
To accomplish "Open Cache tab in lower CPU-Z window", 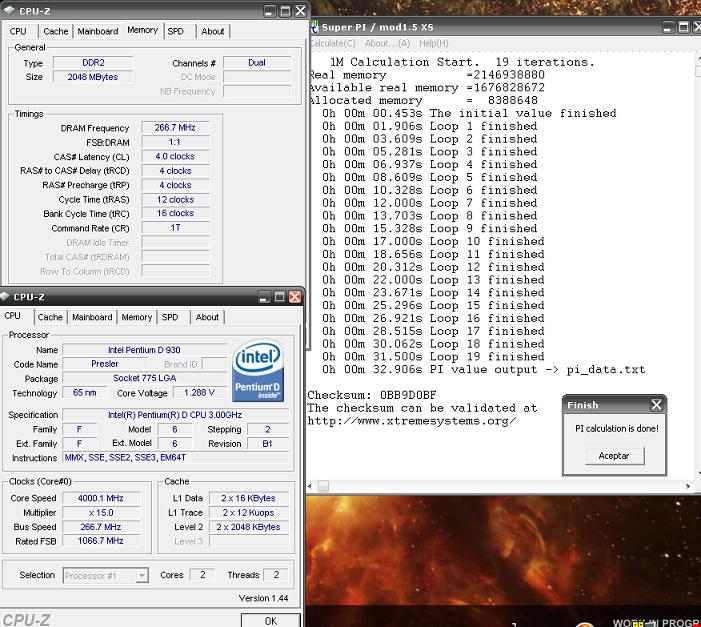I will tap(50, 317).
